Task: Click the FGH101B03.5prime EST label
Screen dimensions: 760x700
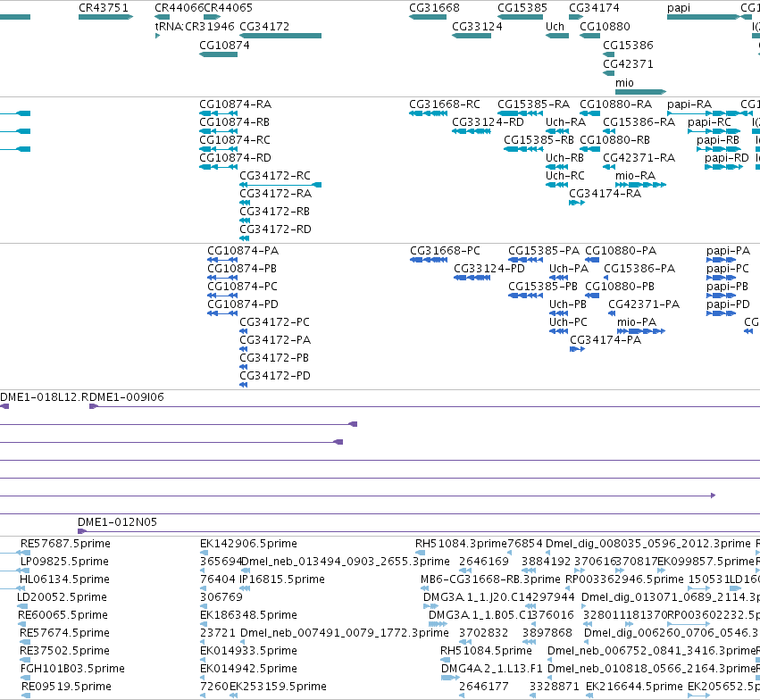Action: [x=72, y=669]
